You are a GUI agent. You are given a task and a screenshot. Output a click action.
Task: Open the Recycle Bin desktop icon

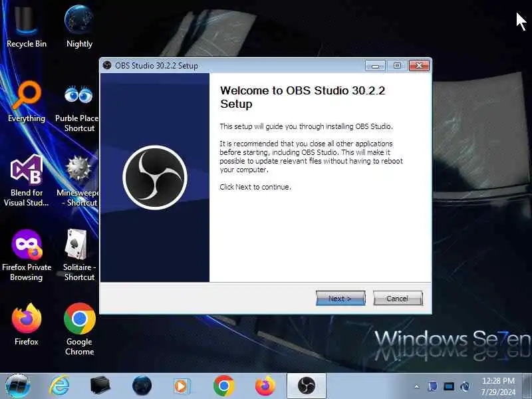[x=27, y=28]
